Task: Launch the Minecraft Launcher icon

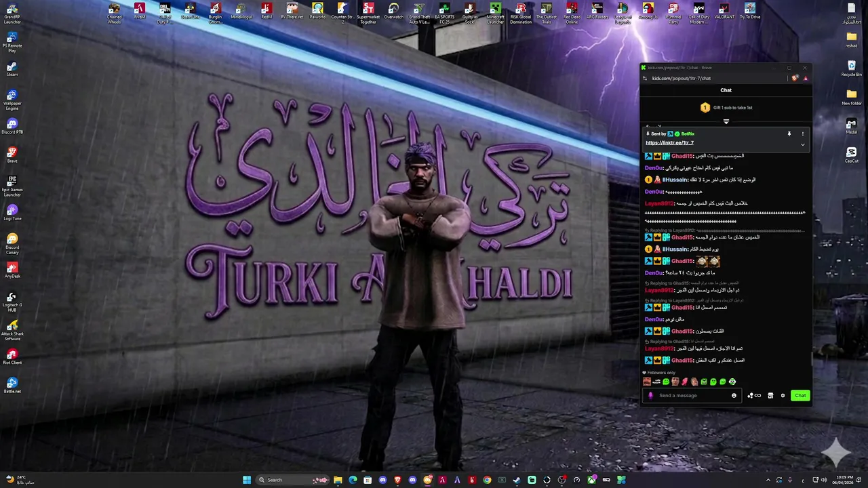Action: point(496,13)
